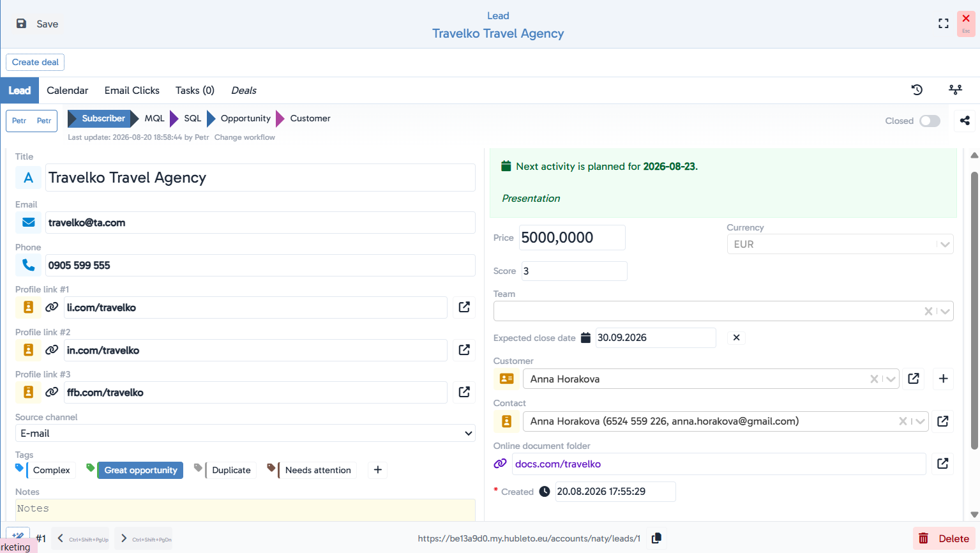This screenshot has height=553, width=980.
Task: Set pipeline stage to MQL
Action: coord(155,118)
